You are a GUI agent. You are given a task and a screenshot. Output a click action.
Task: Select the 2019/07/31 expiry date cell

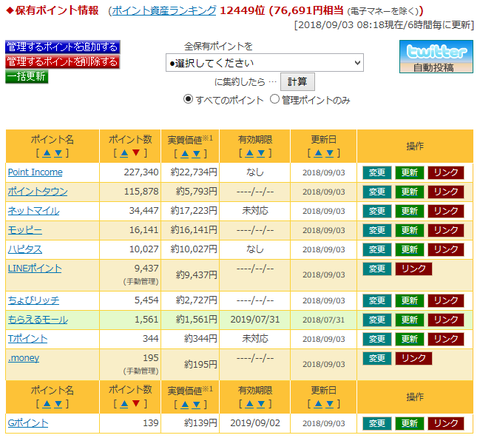coord(255,320)
